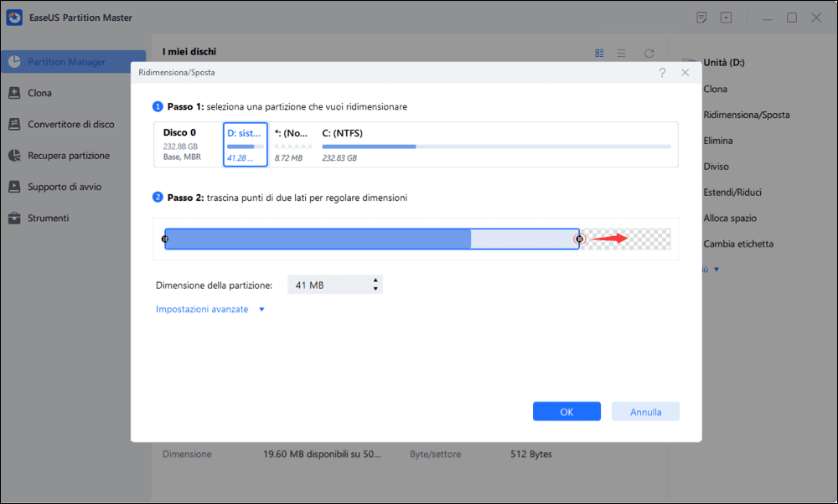Viewport: 838px width, 504px height.
Task: Click the Dimensione label in the main window
Action: click(x=187, y=455)
